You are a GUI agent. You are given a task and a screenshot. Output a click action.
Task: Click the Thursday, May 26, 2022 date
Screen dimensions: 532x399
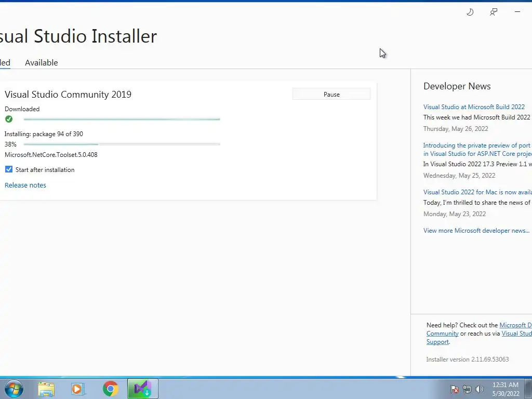tap(456, 129)
